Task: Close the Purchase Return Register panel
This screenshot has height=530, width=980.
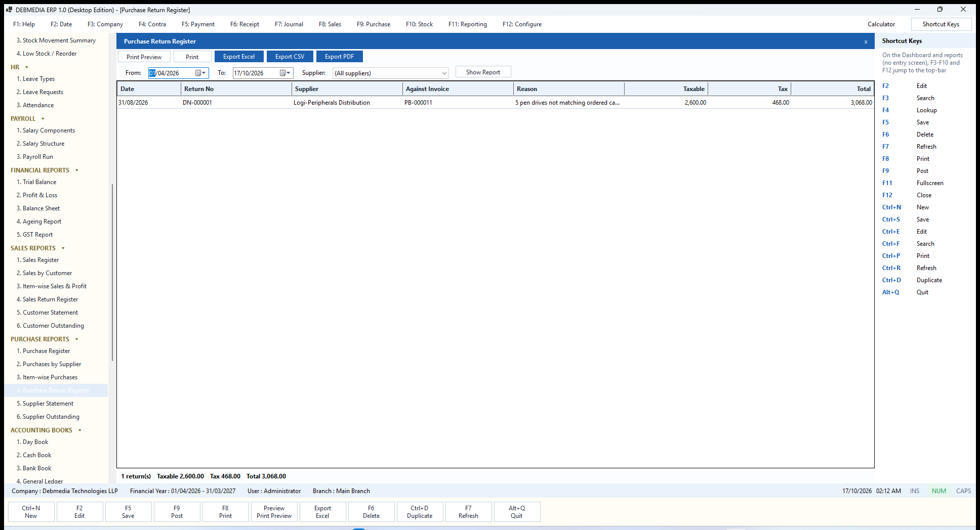Action: [x=866, y=41]
